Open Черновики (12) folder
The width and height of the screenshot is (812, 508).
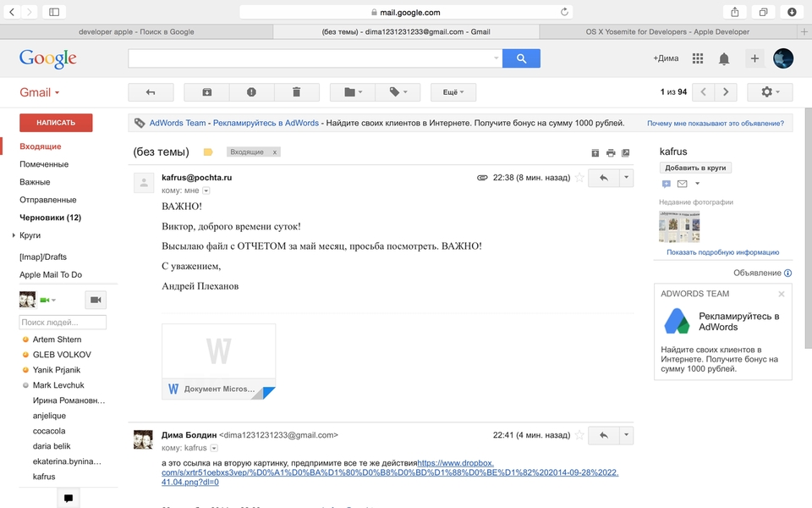tap(50, 218)
